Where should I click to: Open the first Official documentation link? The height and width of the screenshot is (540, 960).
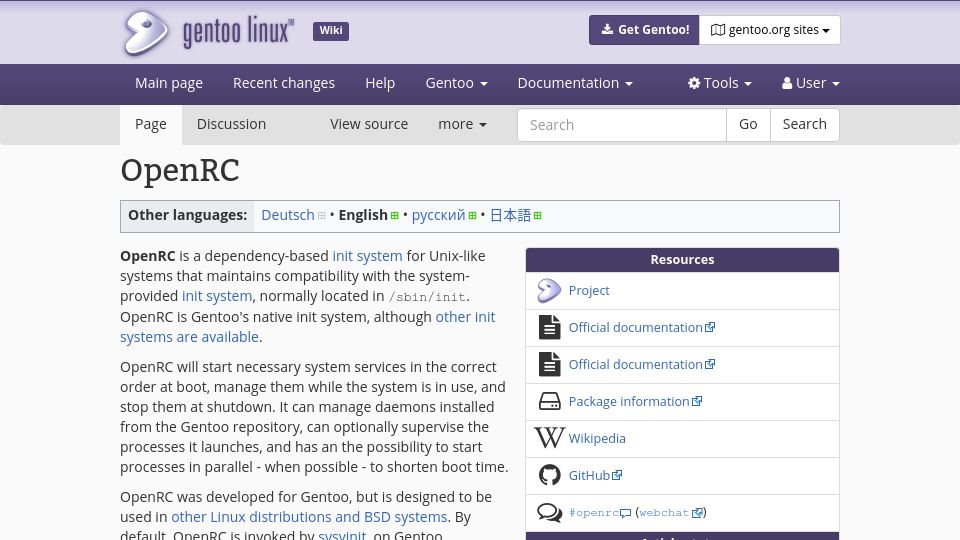(x=642, y=328)
